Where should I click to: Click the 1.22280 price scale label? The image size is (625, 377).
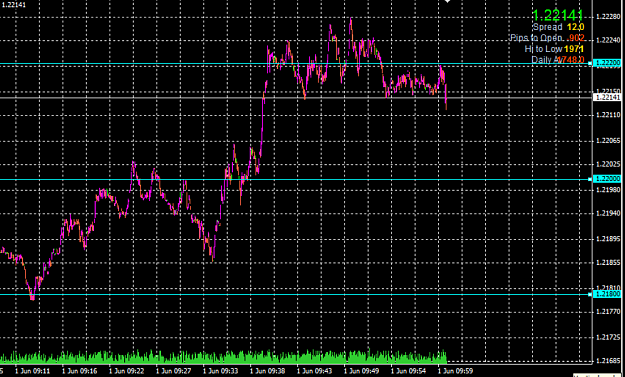[608, 16]
